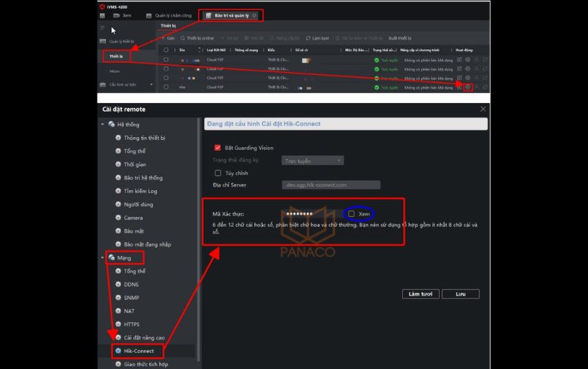Screen dimensions: 588x369
Task: Open Bảo mật settings
Action: [x=129, y=231]
